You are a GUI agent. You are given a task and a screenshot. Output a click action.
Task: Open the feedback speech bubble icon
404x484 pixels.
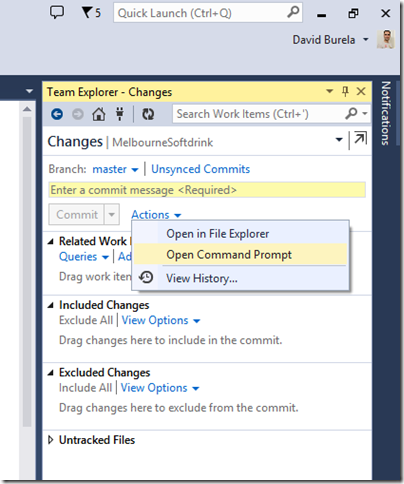(57, 13)
